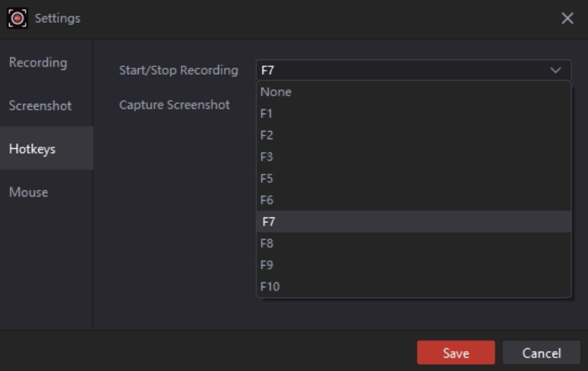This screenshot has width=588, height=371.
Task: Click the Cancel button
Action: pos(541,353)
